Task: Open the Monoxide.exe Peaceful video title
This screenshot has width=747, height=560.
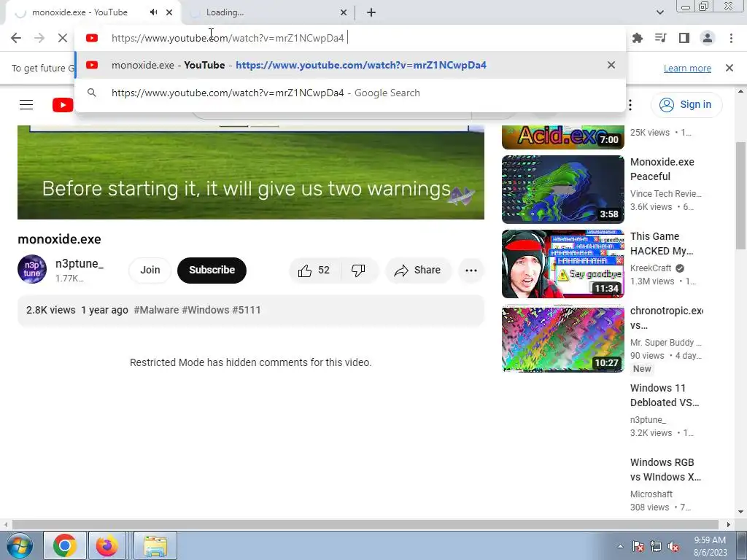Action: pos(662,169)
